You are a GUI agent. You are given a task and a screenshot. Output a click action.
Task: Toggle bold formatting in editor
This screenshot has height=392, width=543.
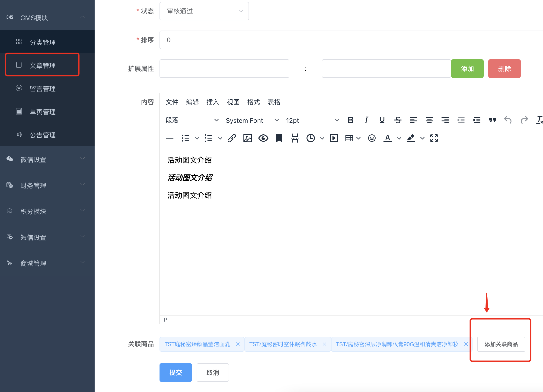351,120
